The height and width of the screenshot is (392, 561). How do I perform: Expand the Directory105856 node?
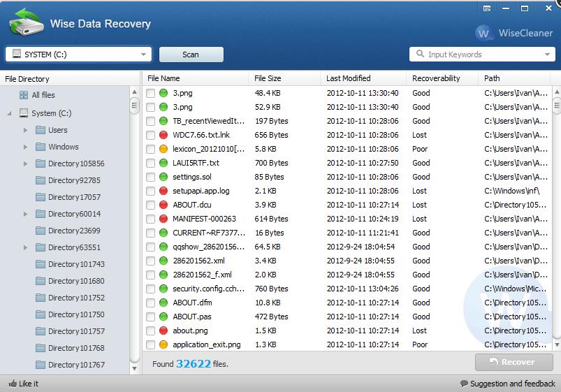pyautogui.click(x=25, y=164)
